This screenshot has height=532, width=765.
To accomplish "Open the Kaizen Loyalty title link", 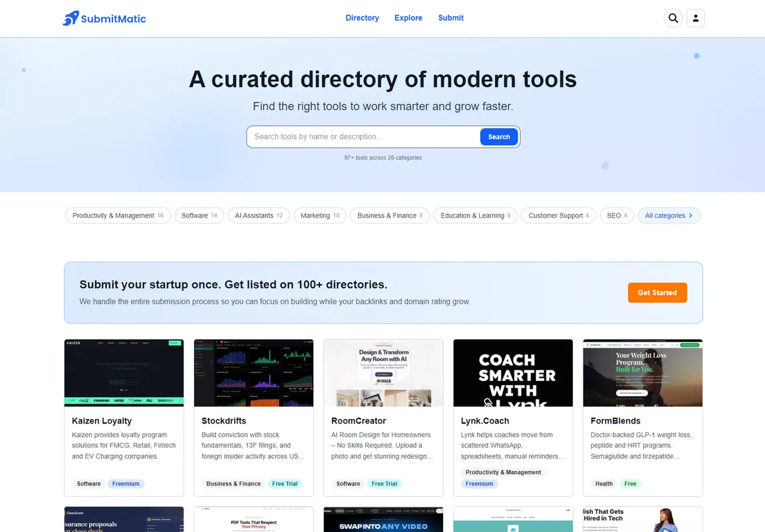I will (x=102, y=421).
